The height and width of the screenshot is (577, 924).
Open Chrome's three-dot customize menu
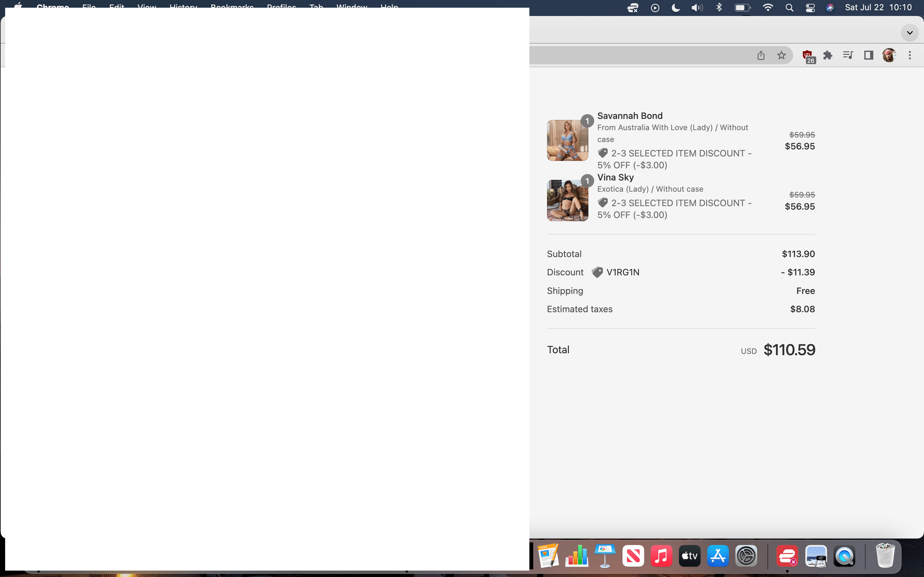coord(910,55)
